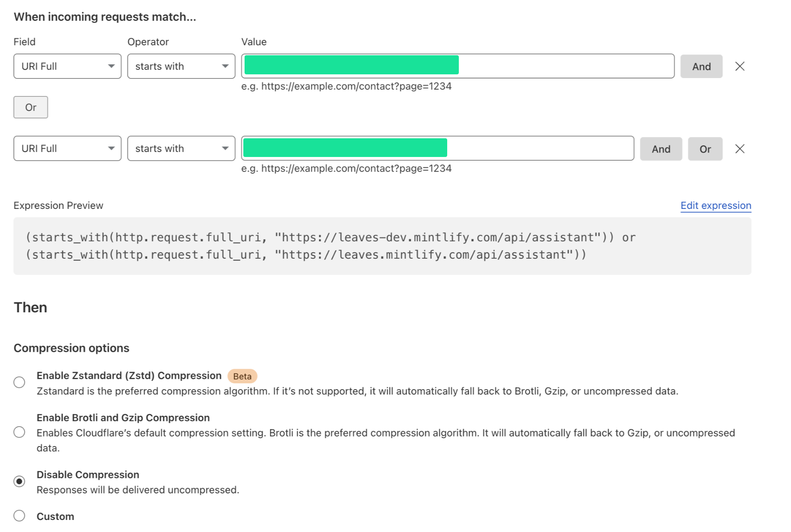Enable Brotli and Gzip Compression
The height and width of the screenshot is (532, 791).
[x=19, y=432]
